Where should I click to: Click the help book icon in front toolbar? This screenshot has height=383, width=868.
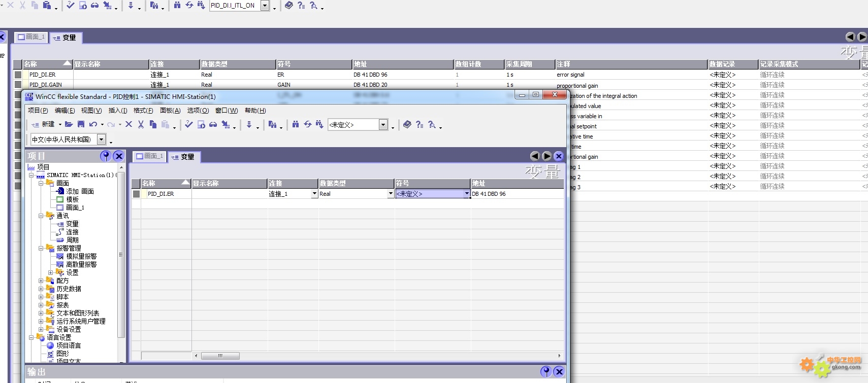[407, 124]
